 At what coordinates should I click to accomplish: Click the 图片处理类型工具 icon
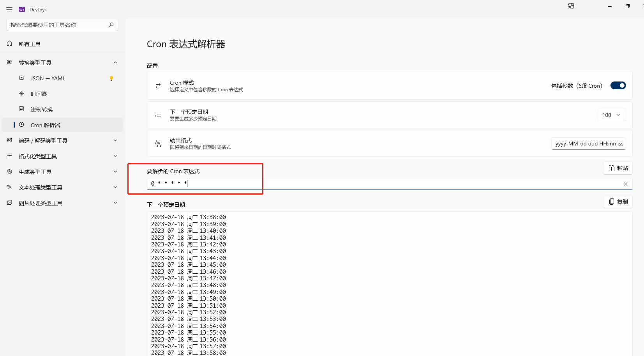click(9, 203)
